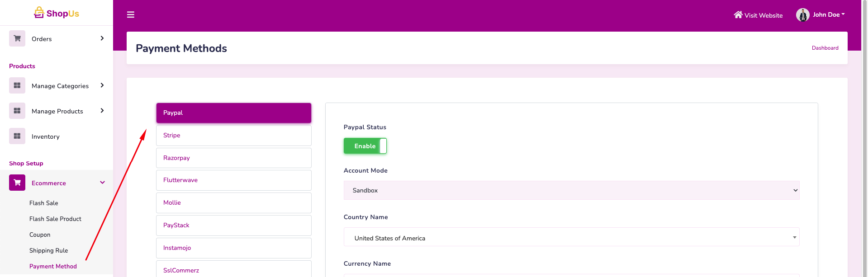
Task: Click the ShopUs logo
Action: 57,13
